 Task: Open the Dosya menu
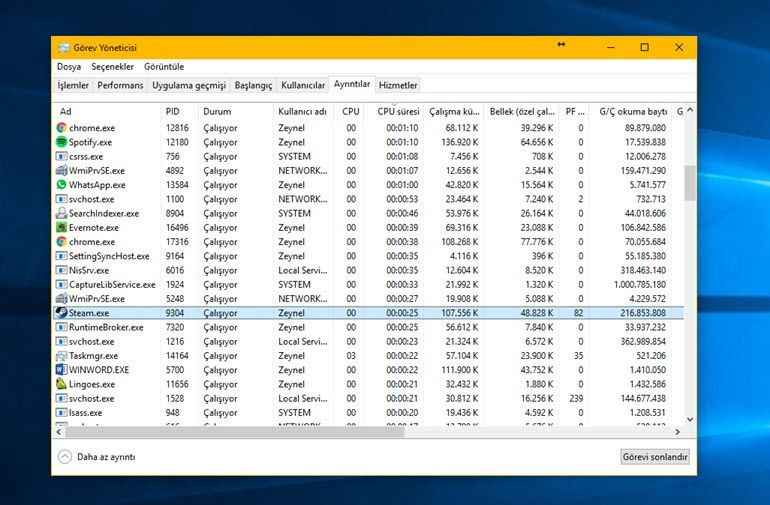69,67
